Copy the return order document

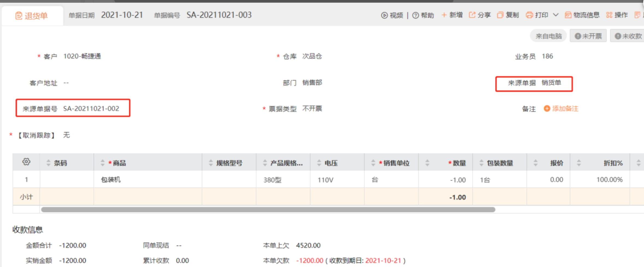(x=508, y=15)
